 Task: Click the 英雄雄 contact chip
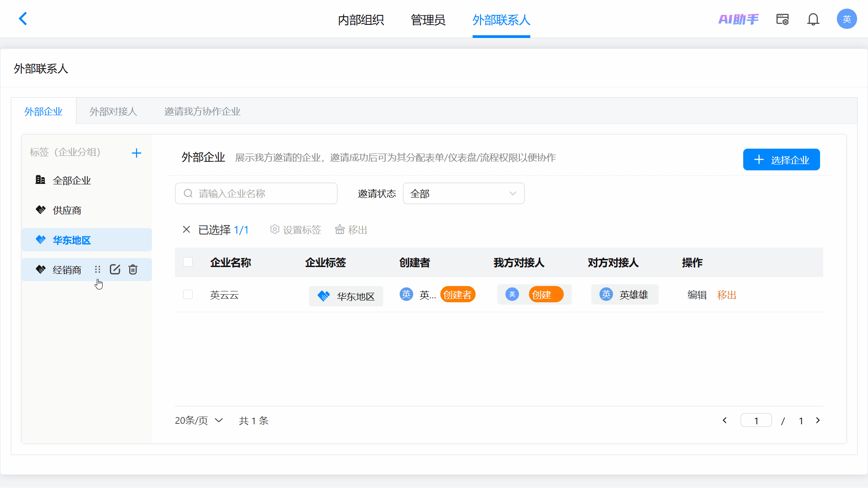coord(625,295)
